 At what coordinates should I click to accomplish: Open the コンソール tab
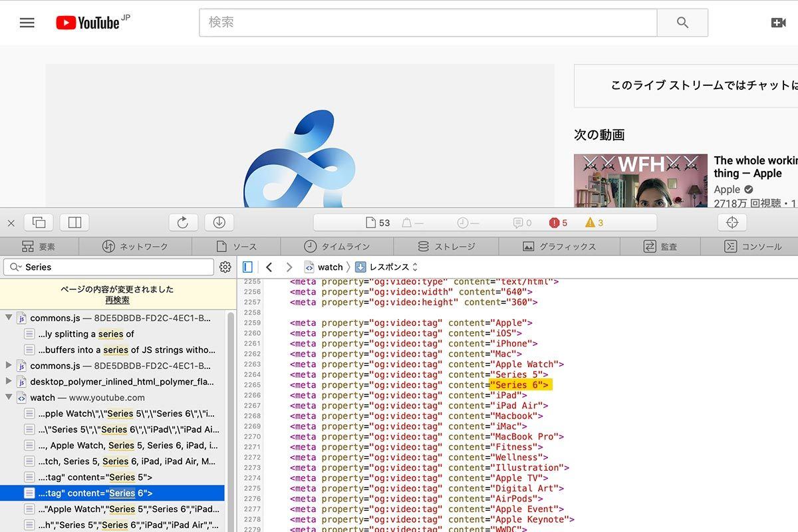coord(753,246)
